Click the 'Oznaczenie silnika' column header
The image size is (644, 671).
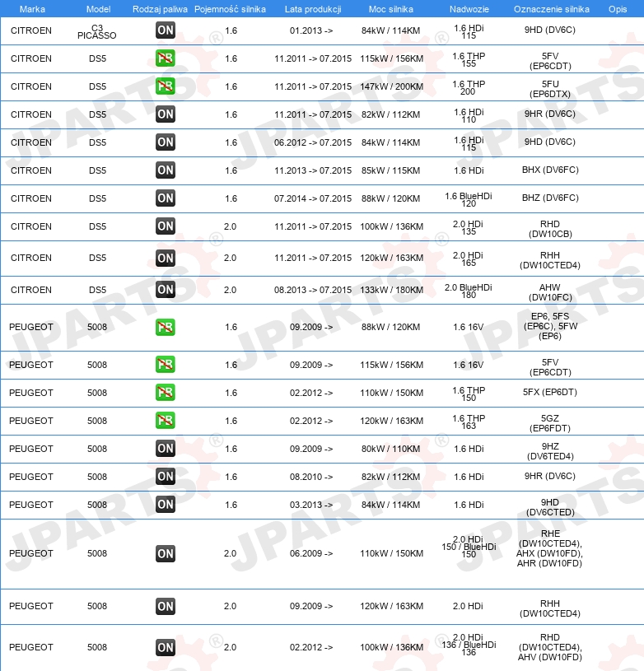(552, 9)
